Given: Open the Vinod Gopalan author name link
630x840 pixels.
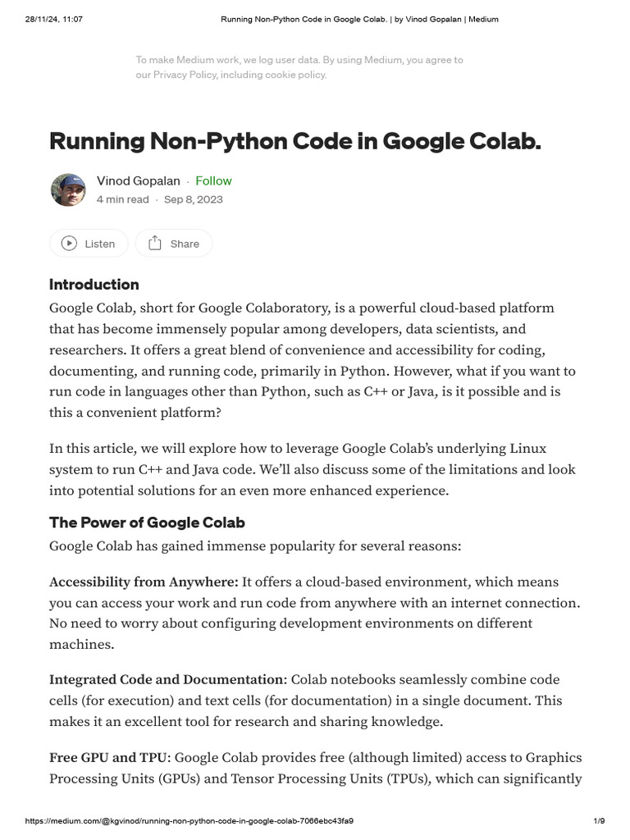Looking at the screenshot, I should (x=138, y=180).
